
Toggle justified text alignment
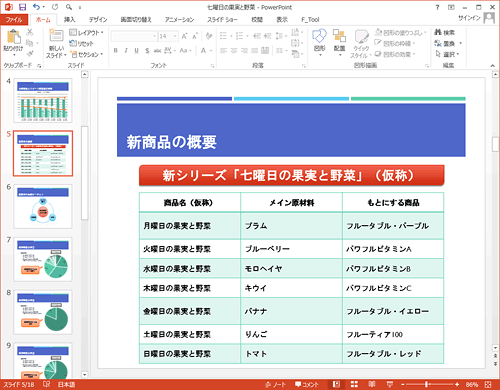(255, 51)
